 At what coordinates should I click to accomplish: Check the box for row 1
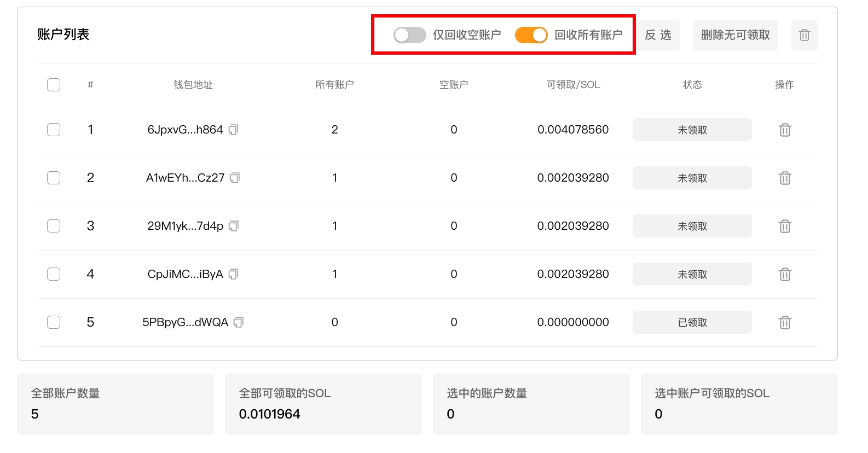tap(54, 130)
